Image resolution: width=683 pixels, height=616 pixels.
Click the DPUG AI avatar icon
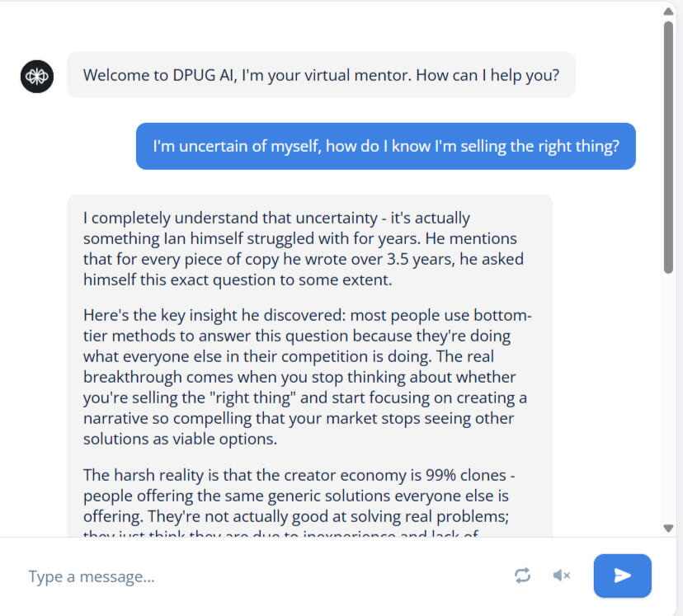point(37,76)
